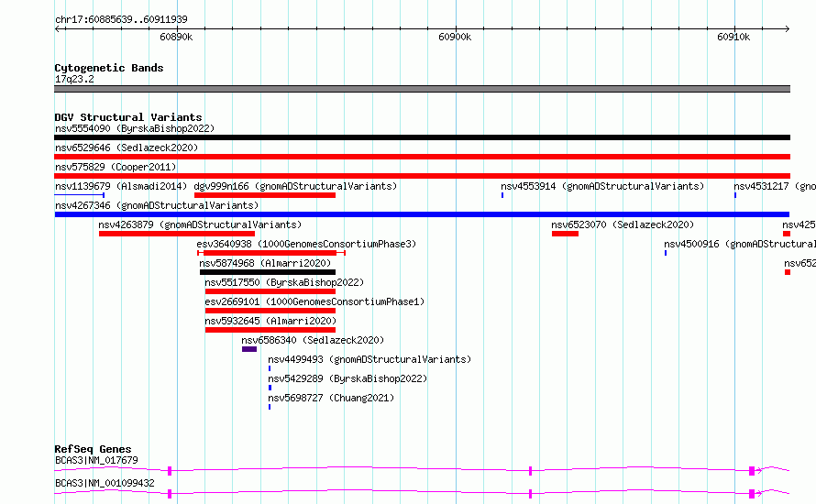Viewport: 816px width, 504px height.
Task: Click the long blue bar under nsv4267346
Action: [422, 214]
